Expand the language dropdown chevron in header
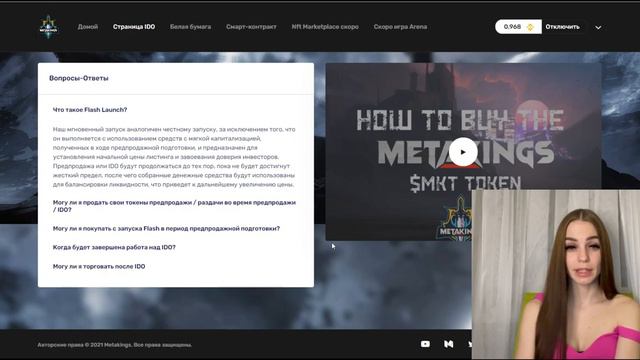640x360 pixels. pyautogui.click(x=598, y=27)
